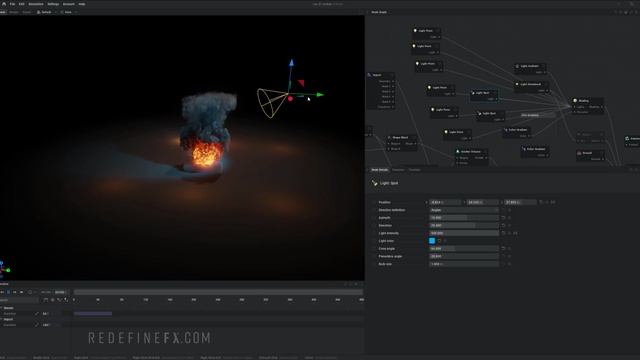
Task: Click the green axis gizmo arrow in viewport
Action: coord(320,95)
